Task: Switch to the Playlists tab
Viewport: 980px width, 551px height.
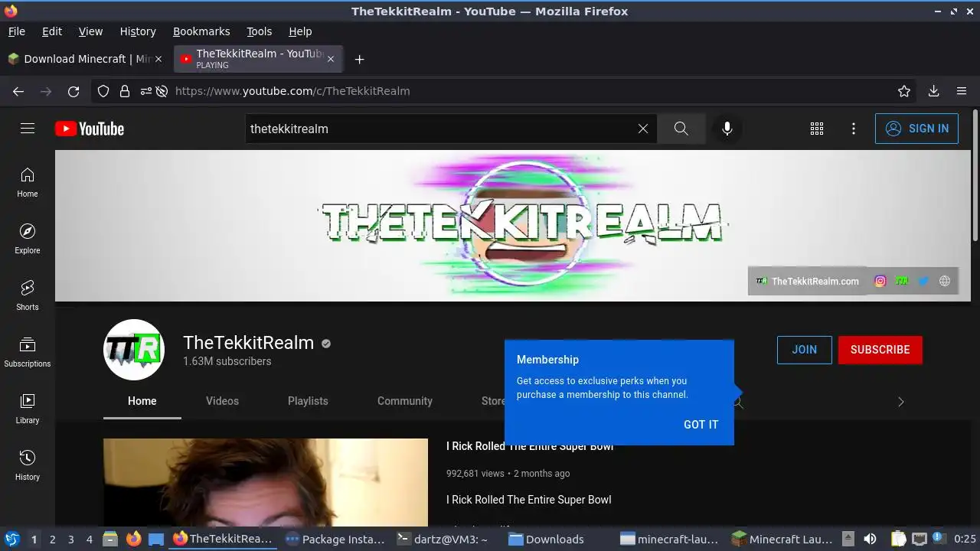Action: tap(308, 401)
